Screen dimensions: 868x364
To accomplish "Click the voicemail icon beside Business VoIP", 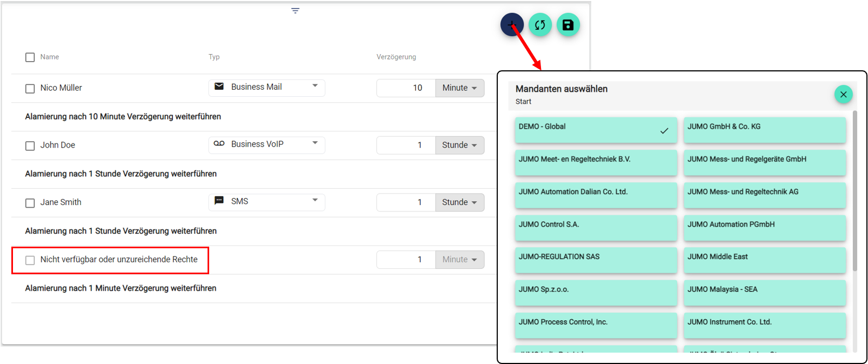I will tap(219, 144).
